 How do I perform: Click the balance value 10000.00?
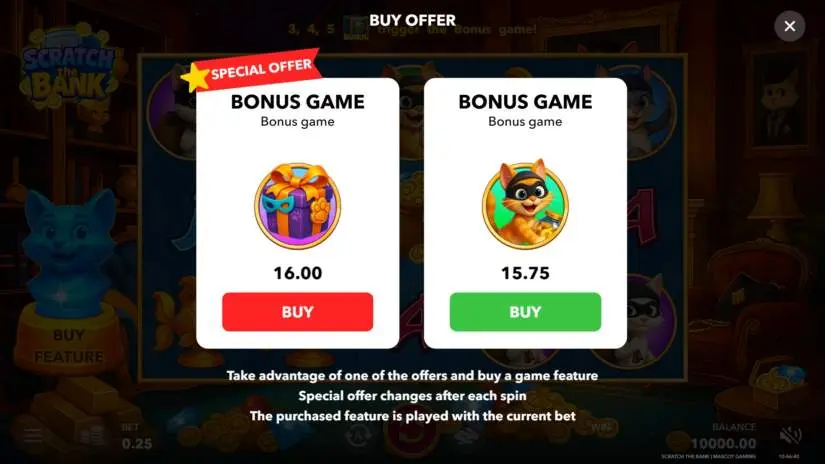click(x=723, y=443)
